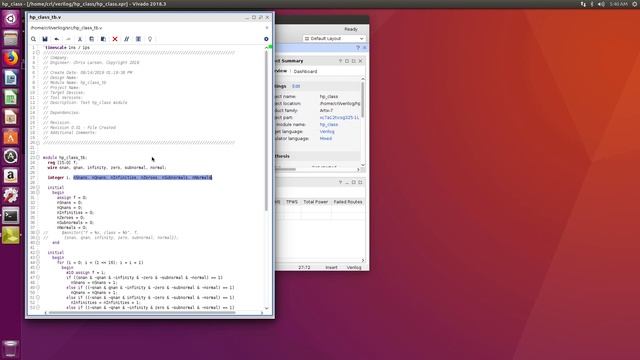The image size is (640, 360).
Task: Collapse the fold marker at line 20
Action: (38, 142)
